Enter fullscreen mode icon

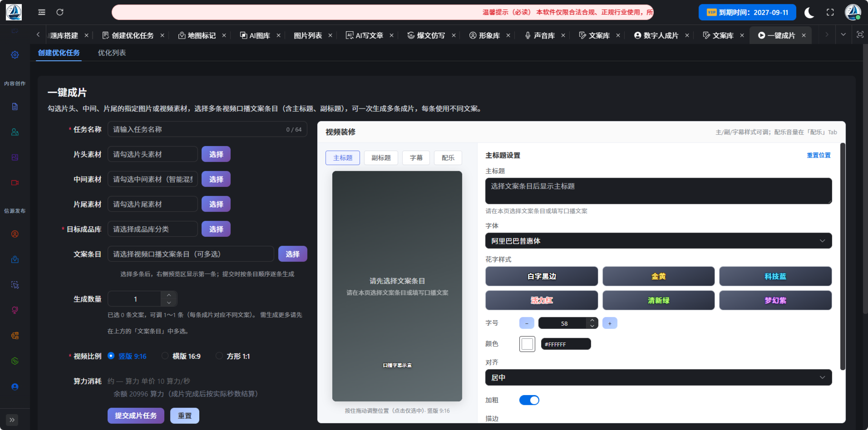click(830, 13)
